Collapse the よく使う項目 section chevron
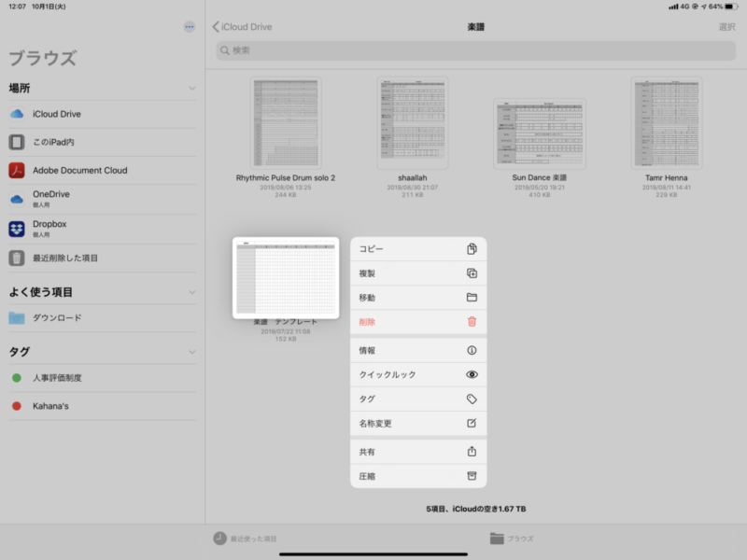Screen dimensions: 747x560 coord(191,292)
